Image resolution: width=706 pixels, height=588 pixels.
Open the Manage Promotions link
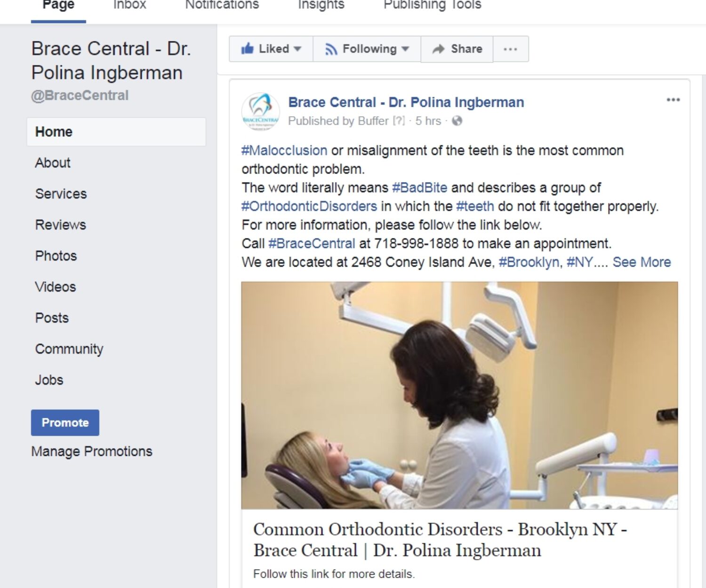(x=92, y=452)
